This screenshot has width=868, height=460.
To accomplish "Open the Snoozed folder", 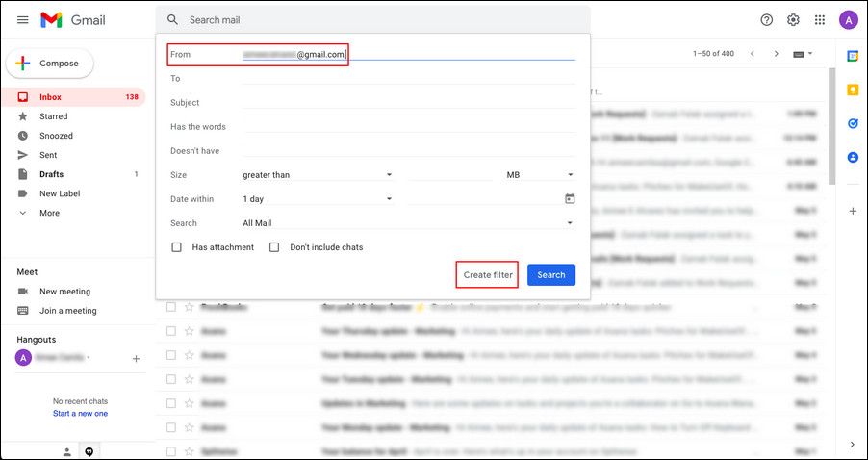I will click(x=73, y=136).
